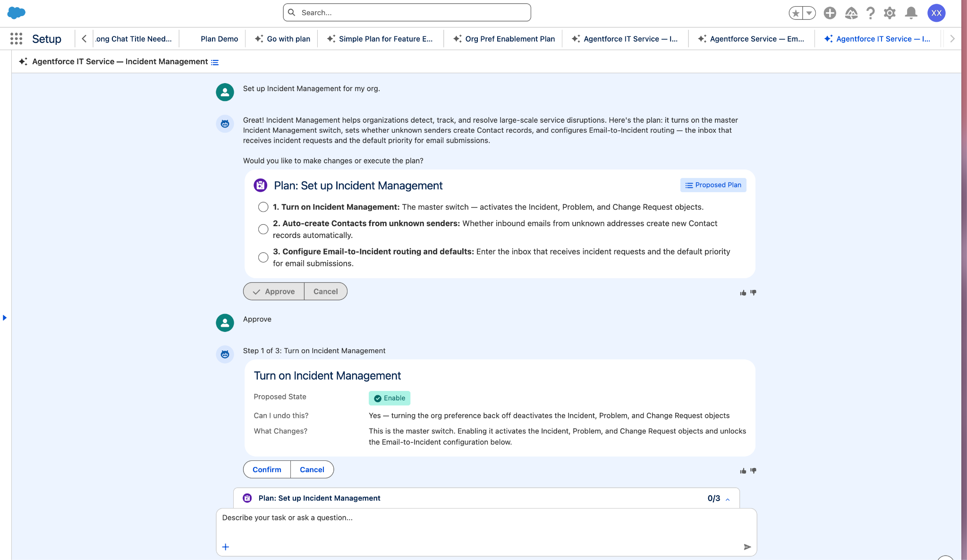Open the notifications bell
The width and height of the screenshot is (967, 560).
pyautogui.click(x=911, y=13)
